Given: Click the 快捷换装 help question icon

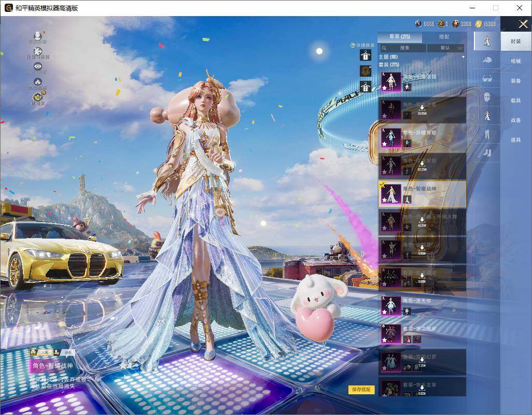Looking at the screenshot, I should (353, 45).
